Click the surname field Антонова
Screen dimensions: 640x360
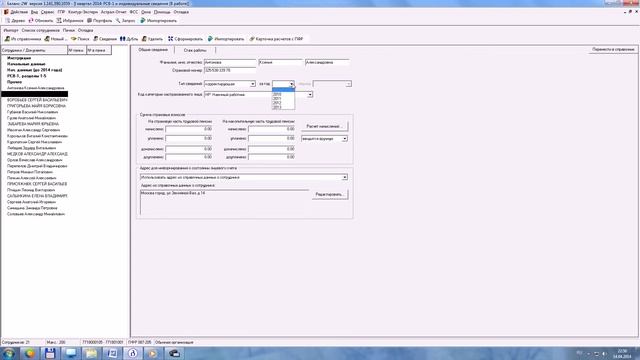pyautogui.click(x=230, y=62)
